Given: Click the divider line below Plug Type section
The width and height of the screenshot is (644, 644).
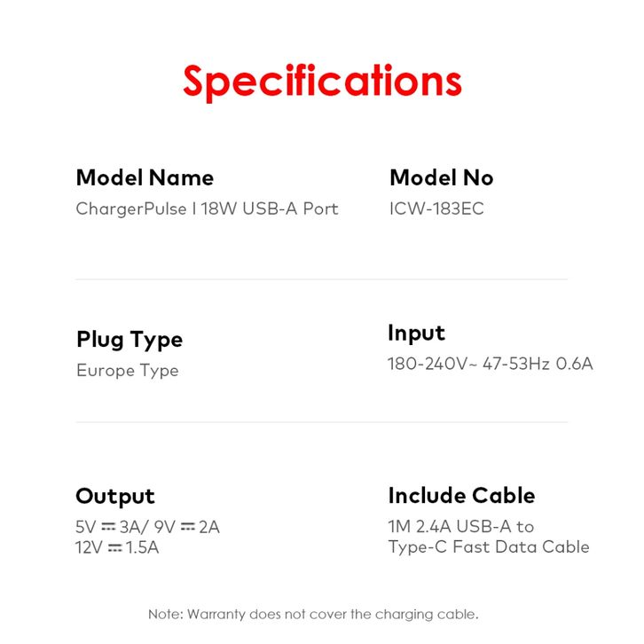Looking at the screenshot, I should pos(321,422).
